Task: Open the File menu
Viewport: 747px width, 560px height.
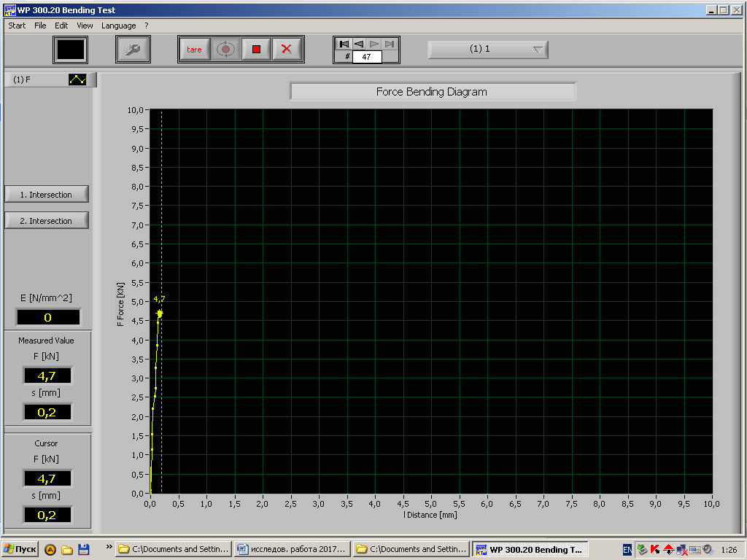Action: [x=41, y=26]
